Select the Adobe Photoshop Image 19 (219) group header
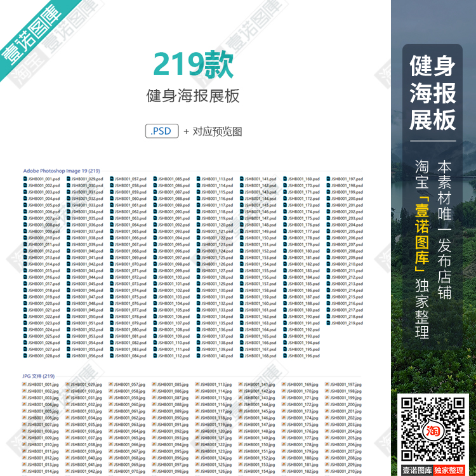 [62, 171]
